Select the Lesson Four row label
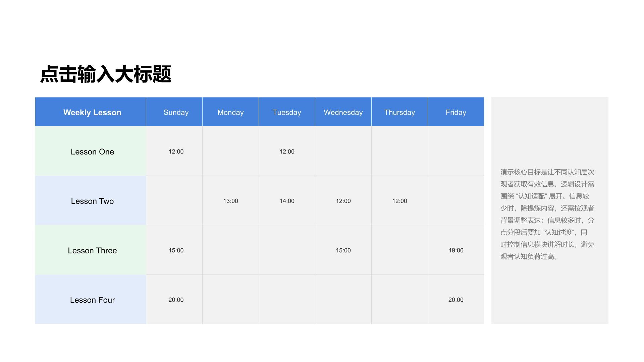 click(92, 300)
